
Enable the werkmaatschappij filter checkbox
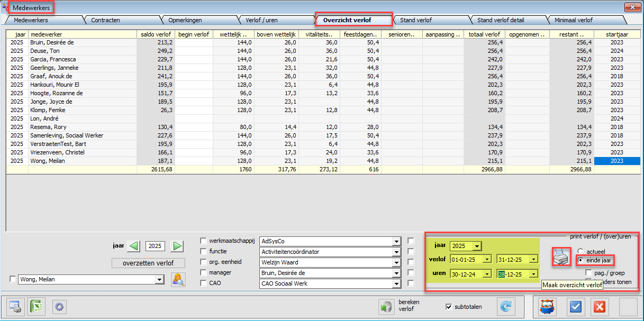point(204,241)
